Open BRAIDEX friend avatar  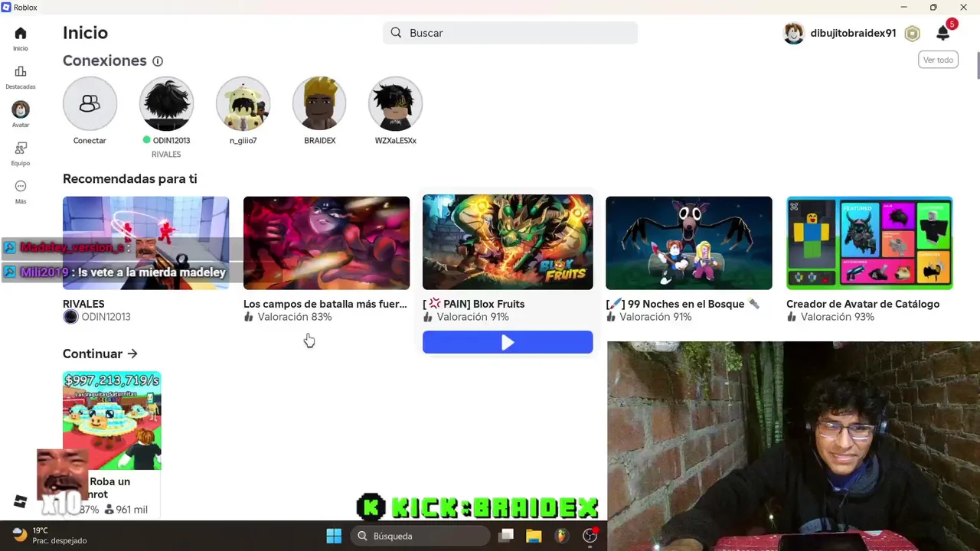pos(319,103)
